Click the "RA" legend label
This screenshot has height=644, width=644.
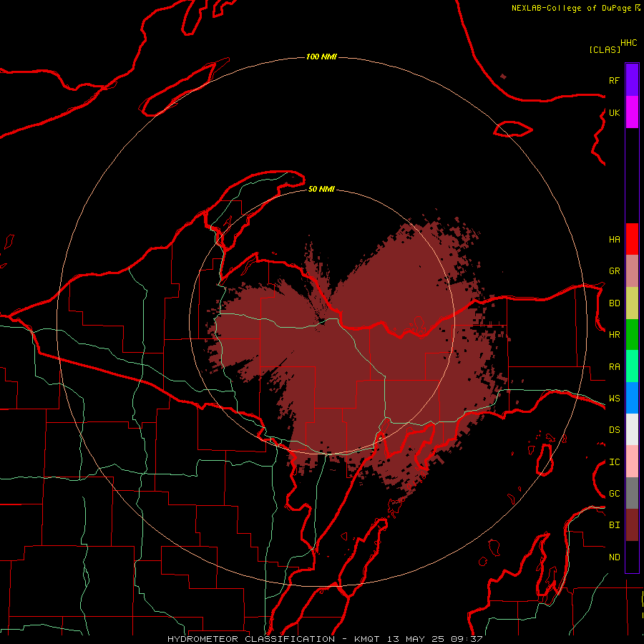tap(614, 367)
